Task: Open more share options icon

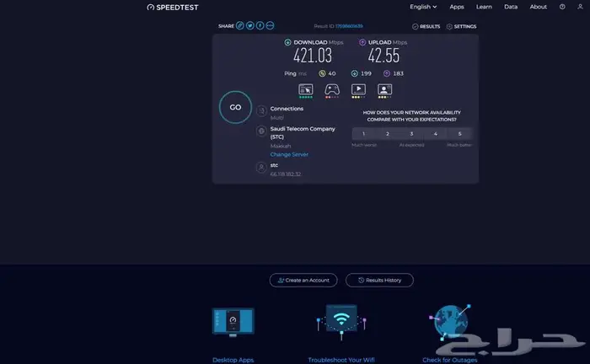Action: (x=270, y=26)
